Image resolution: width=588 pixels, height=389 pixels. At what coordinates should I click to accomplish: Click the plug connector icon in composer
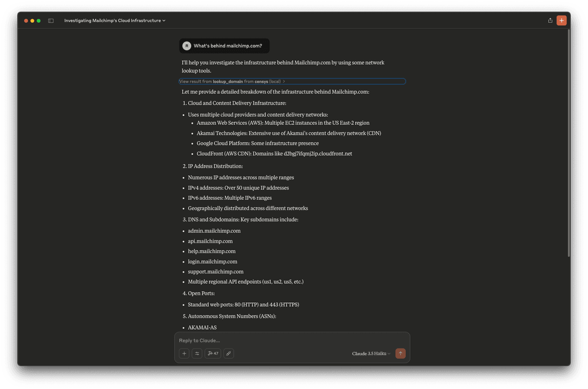(229, 353)
